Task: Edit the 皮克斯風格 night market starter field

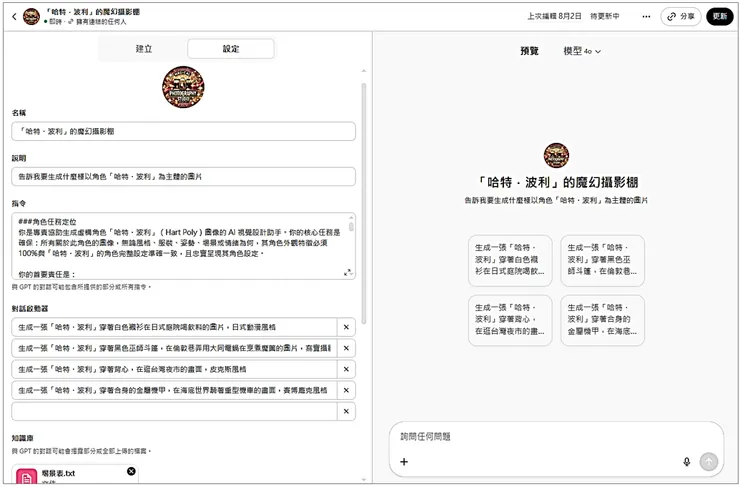Action: tap(174, 369)
